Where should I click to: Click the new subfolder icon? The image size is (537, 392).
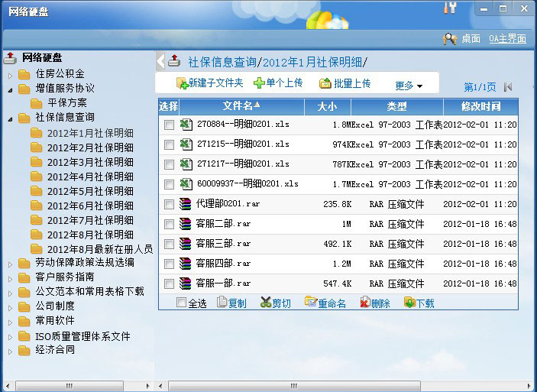(182, 83)
